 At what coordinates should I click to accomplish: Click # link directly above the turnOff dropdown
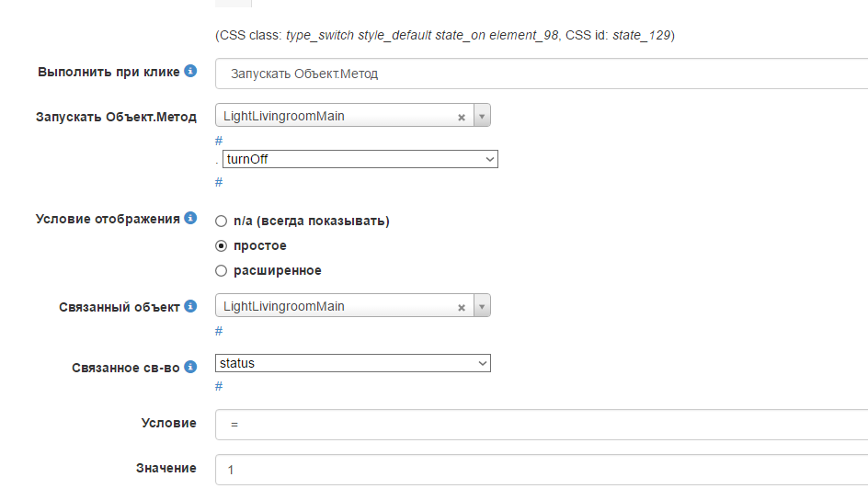tap(219, 141)
